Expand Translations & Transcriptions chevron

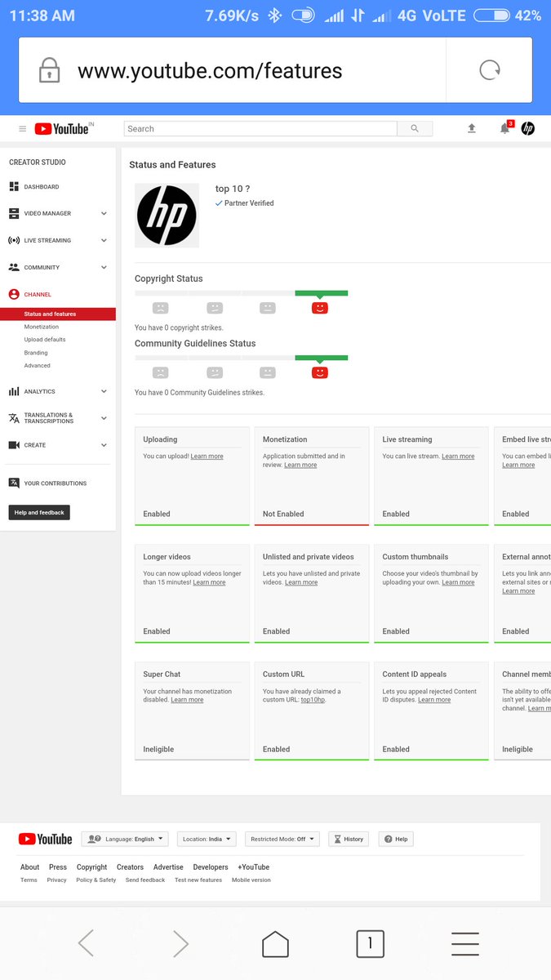tap(104, 418)
